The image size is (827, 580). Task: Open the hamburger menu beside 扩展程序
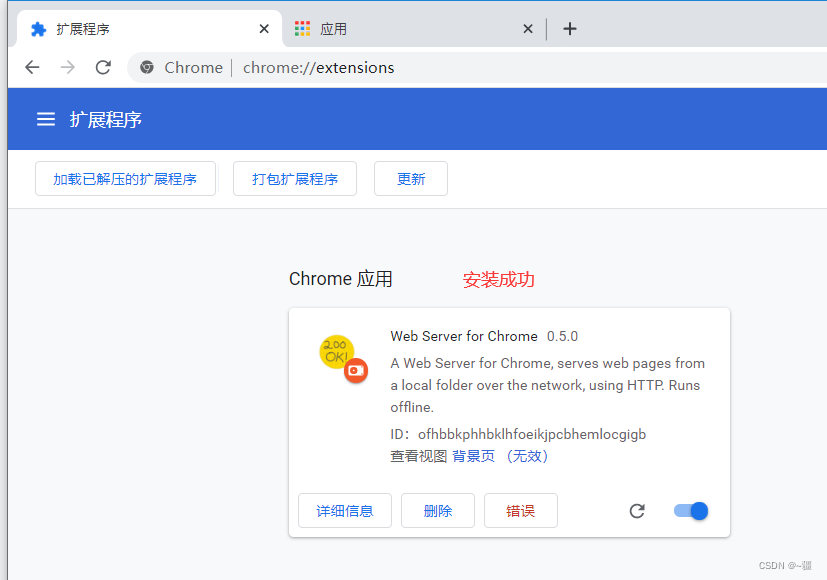(46, 119)
